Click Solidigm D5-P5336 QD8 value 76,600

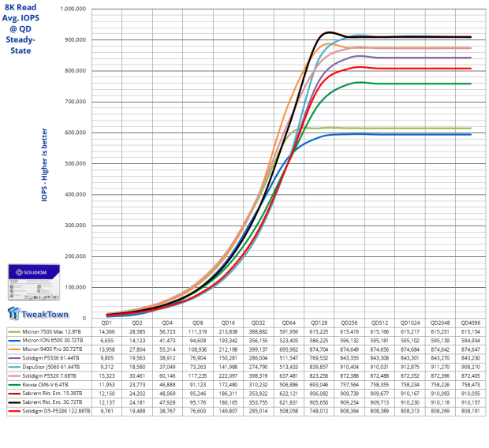click(x=198, y=411)
